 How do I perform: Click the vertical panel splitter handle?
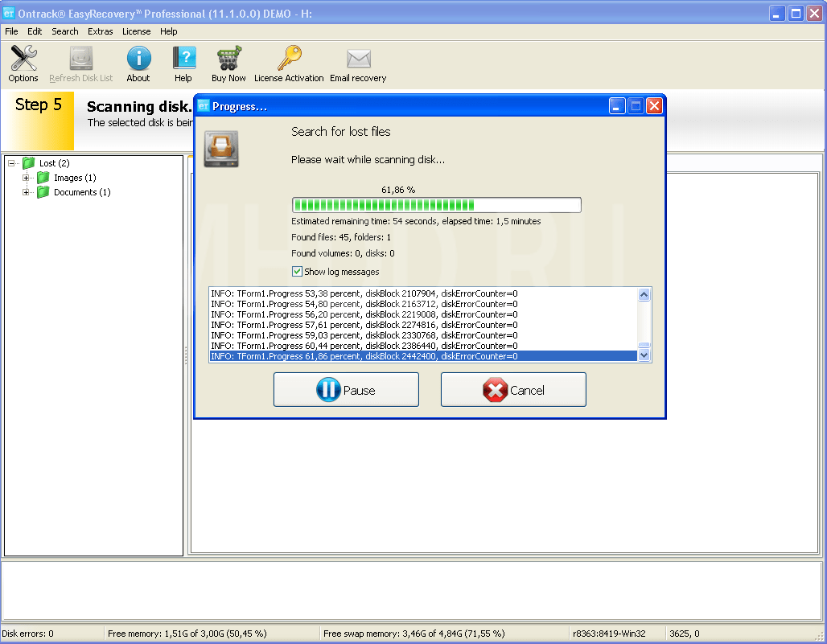coord(186,355)
